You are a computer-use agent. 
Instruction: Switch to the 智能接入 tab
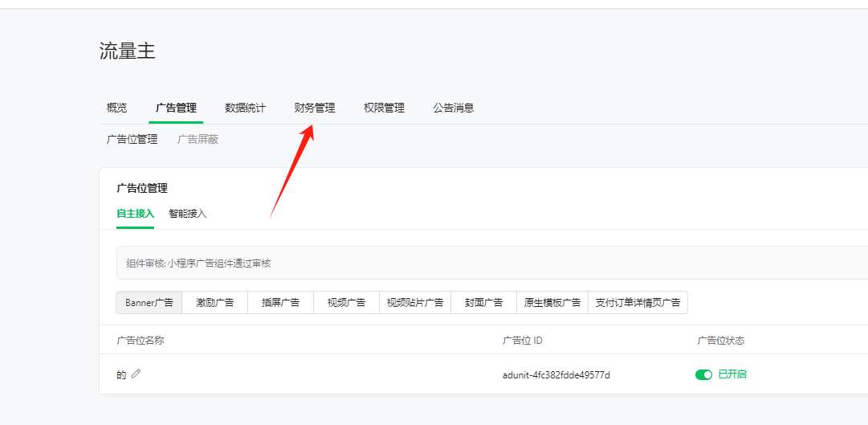(187, 214)
